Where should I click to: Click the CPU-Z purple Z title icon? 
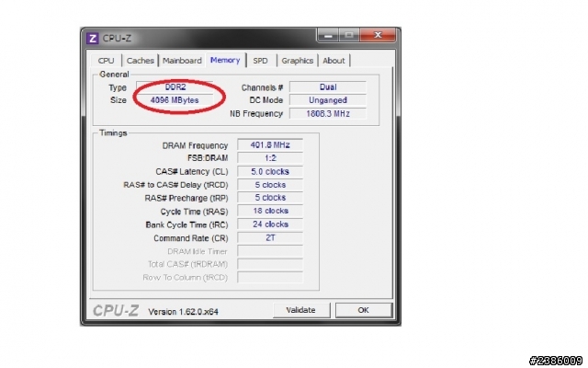point(92,39)
